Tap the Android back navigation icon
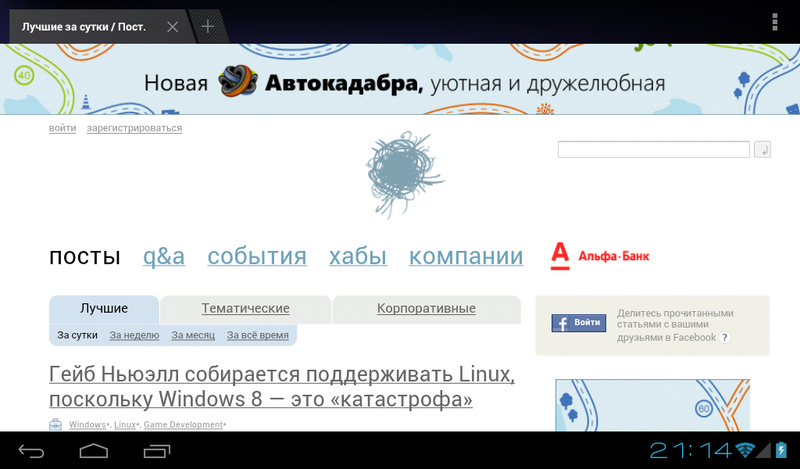 point(31,451)
